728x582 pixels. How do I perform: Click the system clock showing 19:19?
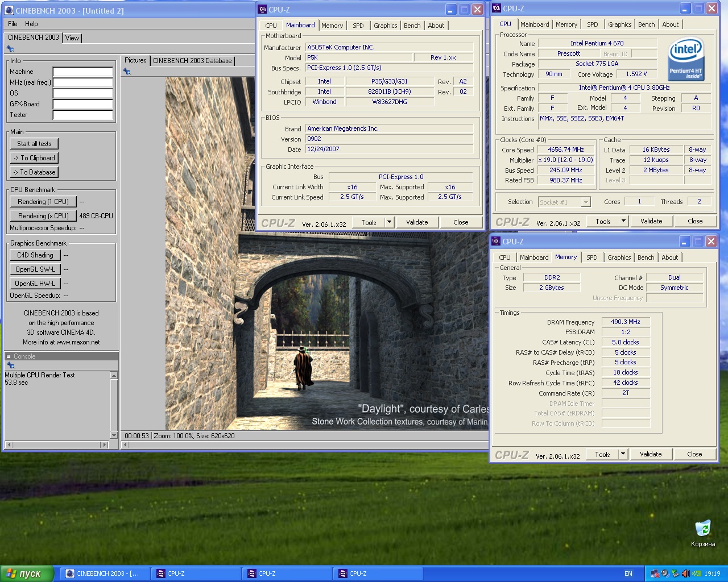tap(712, 574)
